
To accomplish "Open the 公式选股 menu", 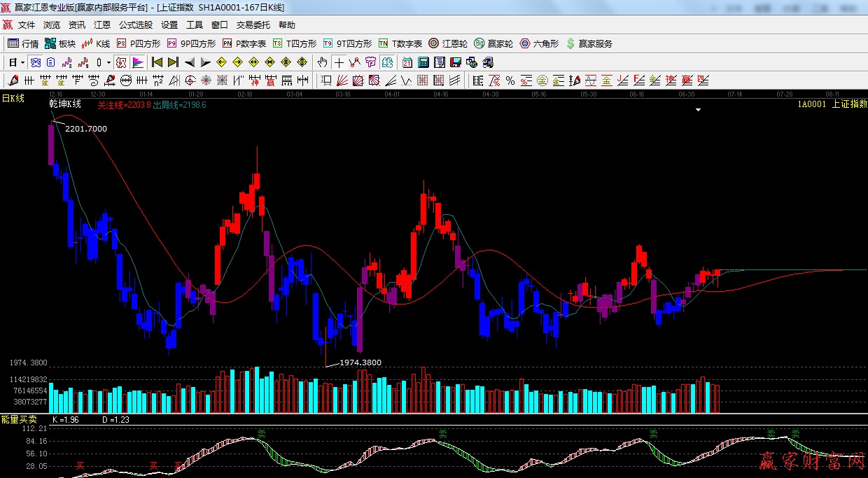I will pos(135,25).
